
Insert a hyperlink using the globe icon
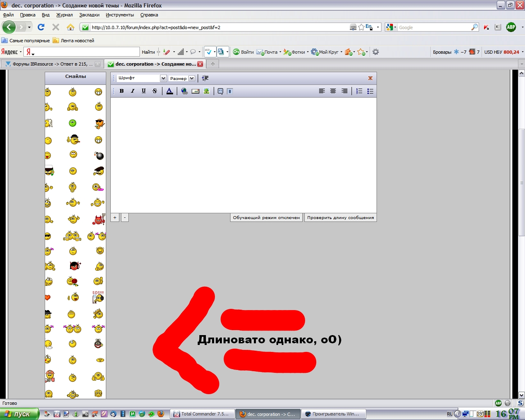click(x=185, y=91)
